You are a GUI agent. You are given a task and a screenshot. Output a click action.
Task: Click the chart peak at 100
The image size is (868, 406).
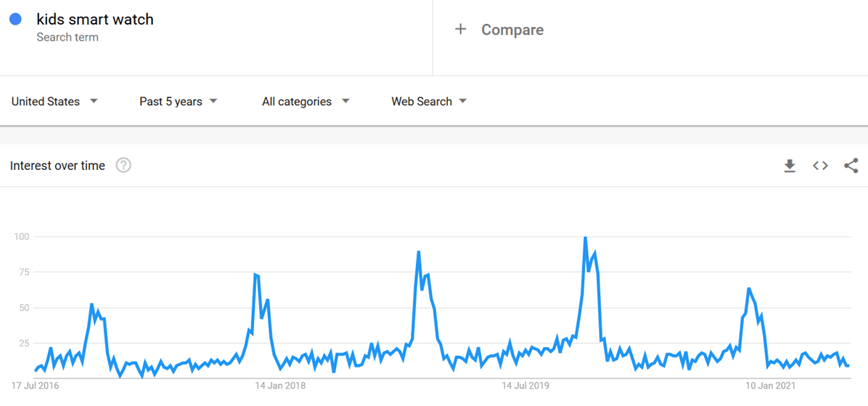(585, 237)
